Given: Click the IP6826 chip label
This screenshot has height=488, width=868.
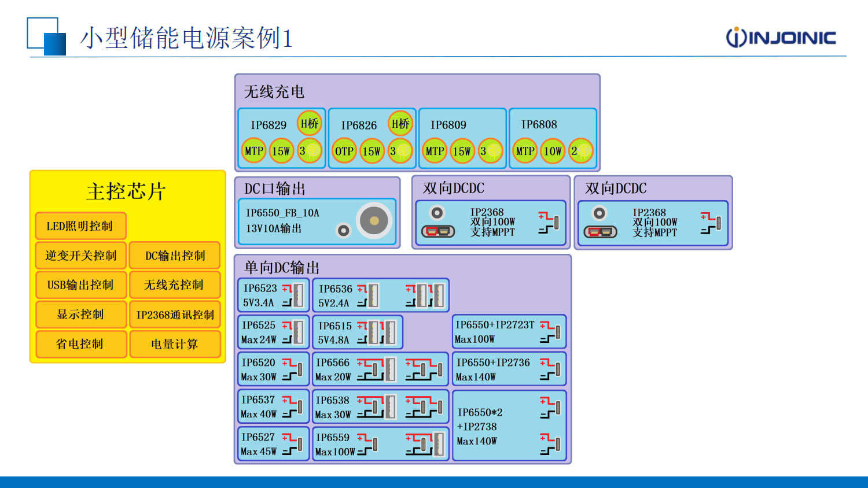Looking at the screenshot, I should click(359, 125).
